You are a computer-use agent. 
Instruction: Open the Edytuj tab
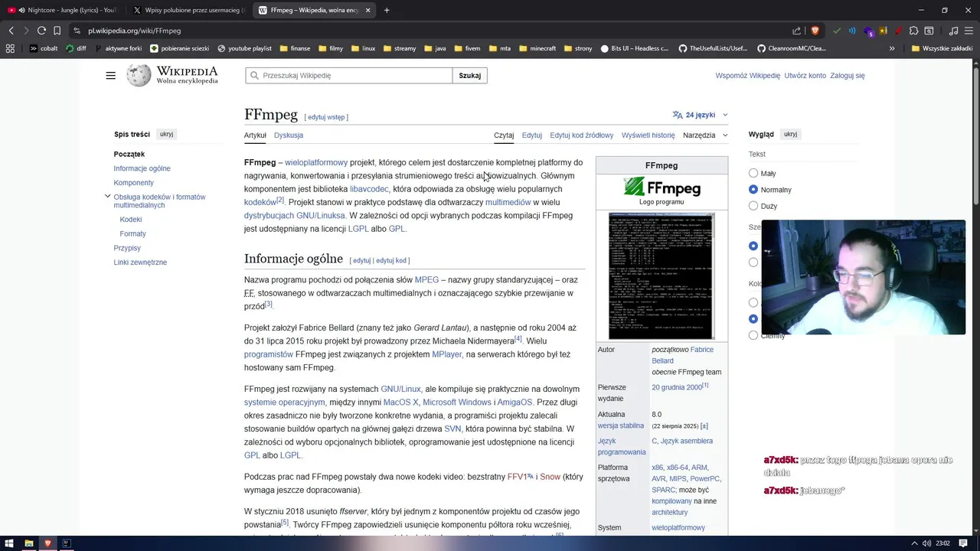coord(532,135)
